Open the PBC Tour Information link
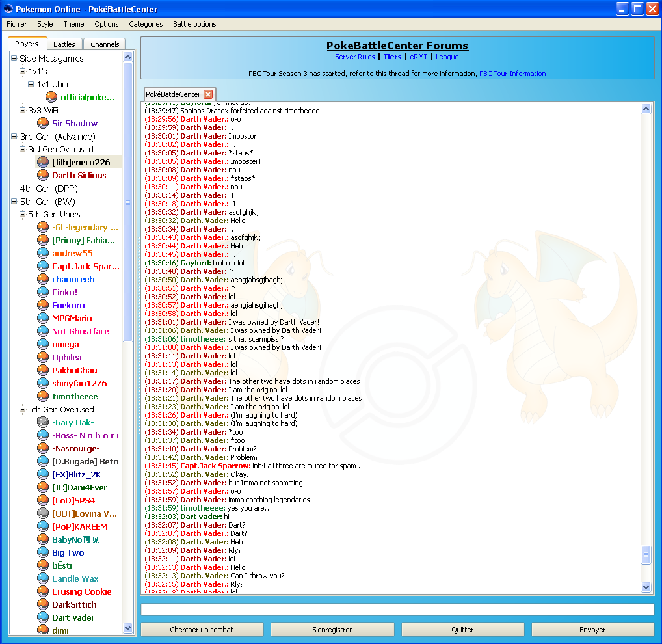This screenshot has width=662, height=644. tap(512, 74)
